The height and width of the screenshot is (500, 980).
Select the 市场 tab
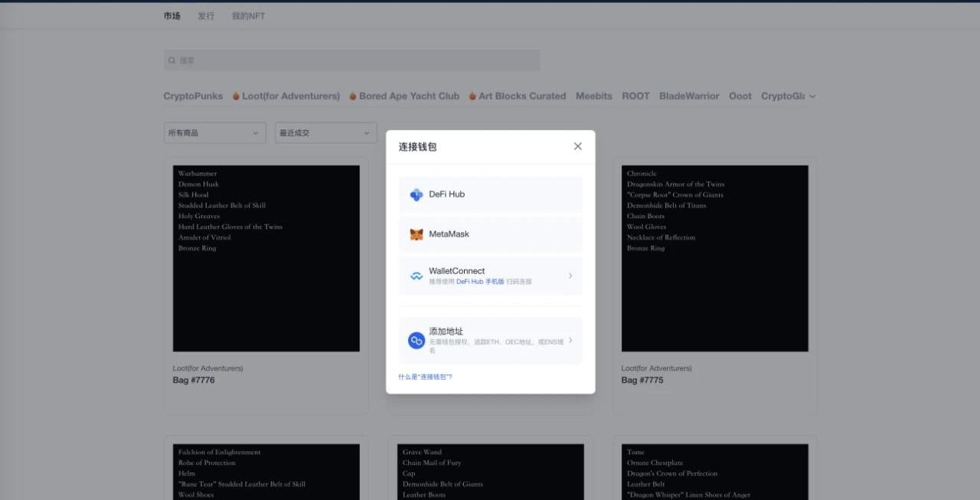pyautogui.click(x=172, y=16)
